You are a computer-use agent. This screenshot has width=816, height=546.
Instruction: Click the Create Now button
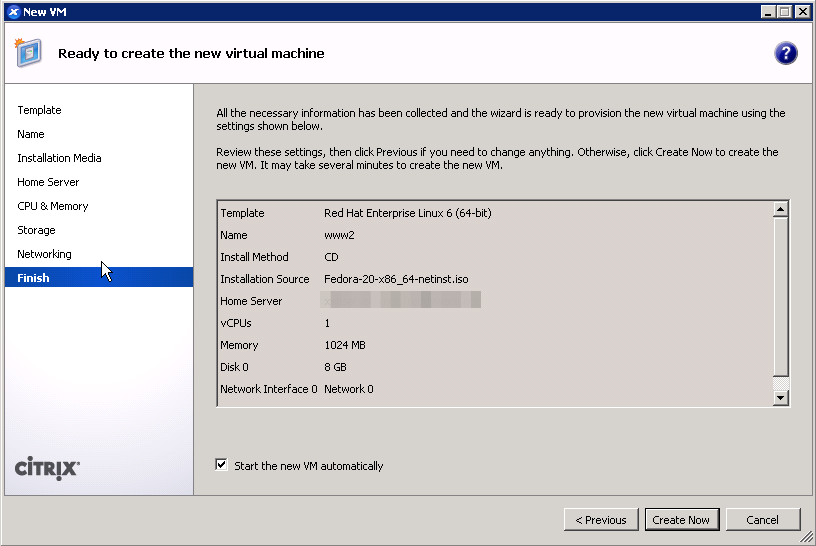tap(682, 519)
